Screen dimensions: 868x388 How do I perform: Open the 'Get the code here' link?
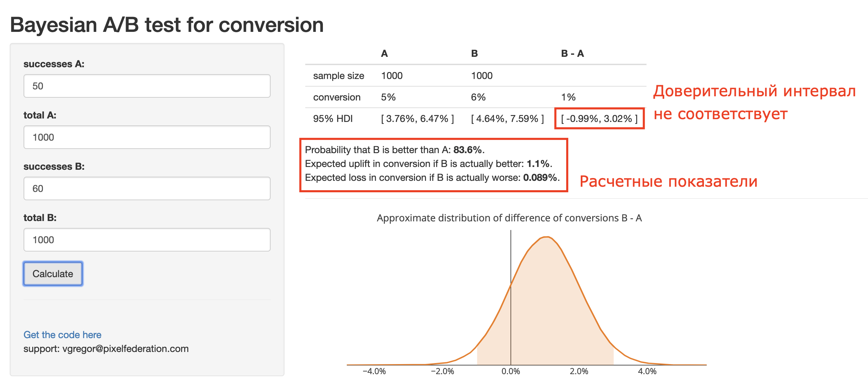pos(62,335)
